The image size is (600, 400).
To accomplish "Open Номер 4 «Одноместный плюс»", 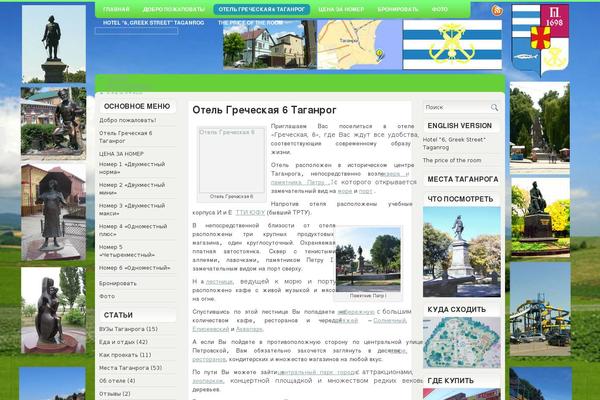I will click(133, 230).
